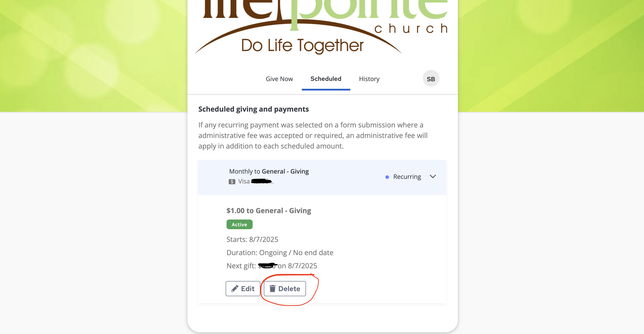
Task: Switch to the Give Now tab
Action: (279, 79)
